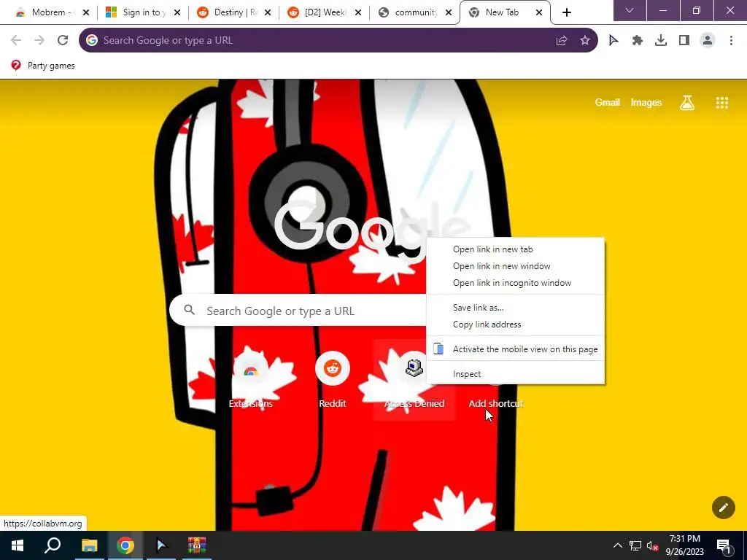Screen dimensions: 747x560
Task: Open the profile avatar menu
Action: 708,41
